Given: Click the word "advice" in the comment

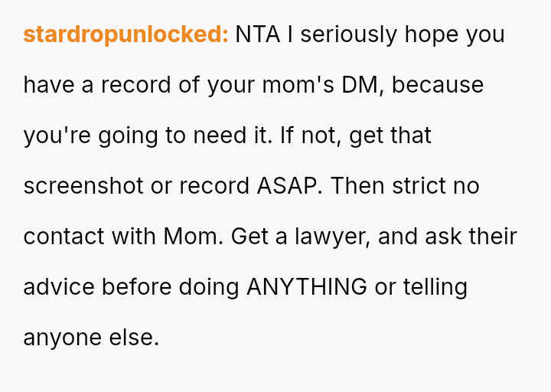Looking at the screenshot, I should pyautogui.click(x=59, y=287).
